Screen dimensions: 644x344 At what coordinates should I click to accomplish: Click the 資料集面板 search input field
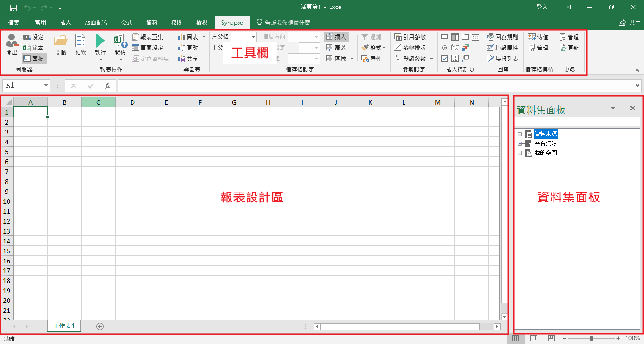click(x=577, y=122)
